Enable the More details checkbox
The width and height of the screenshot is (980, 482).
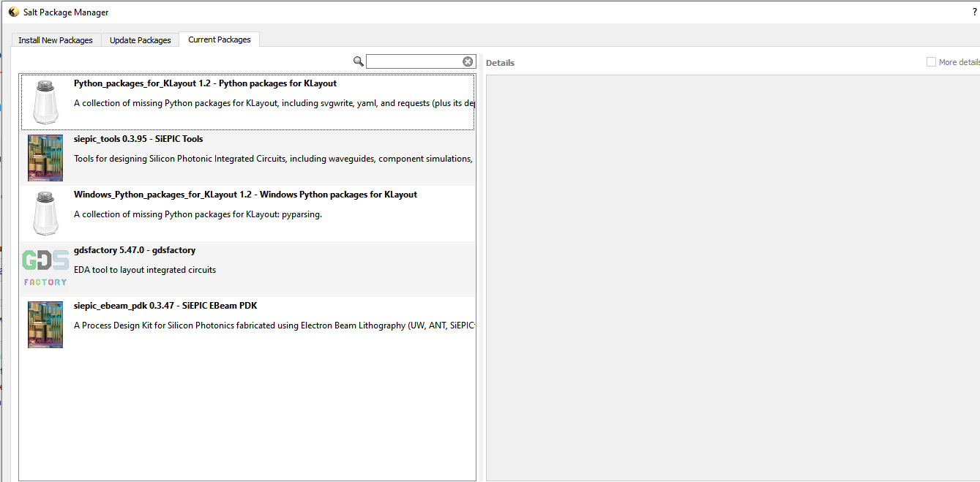click(932, 61)
